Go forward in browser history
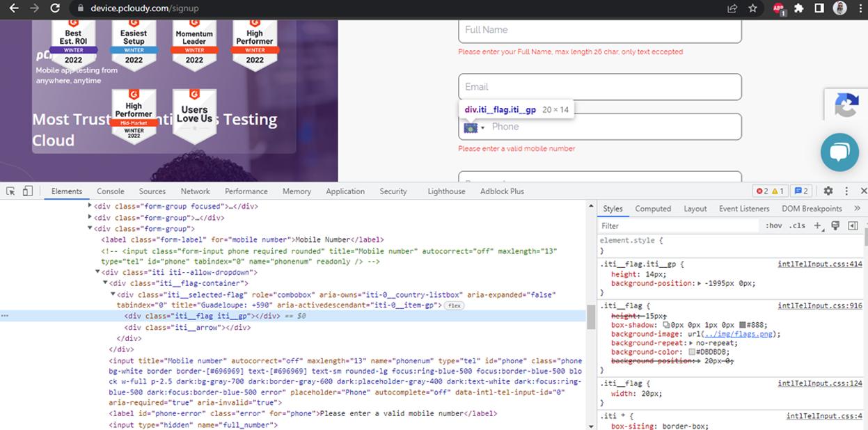This screenshot has height=430, width=868. (x=34, y=8)
